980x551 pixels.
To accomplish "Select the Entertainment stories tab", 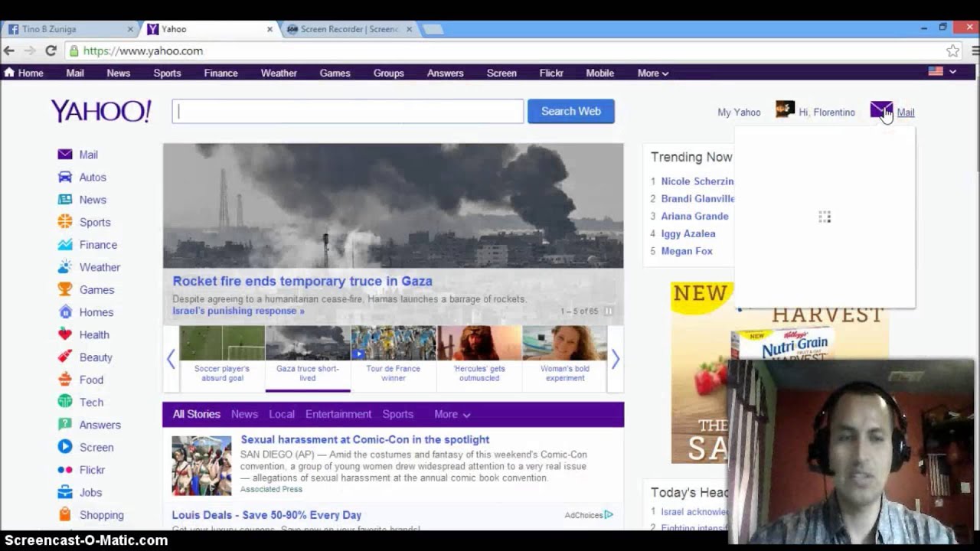I will click(338, 414).
